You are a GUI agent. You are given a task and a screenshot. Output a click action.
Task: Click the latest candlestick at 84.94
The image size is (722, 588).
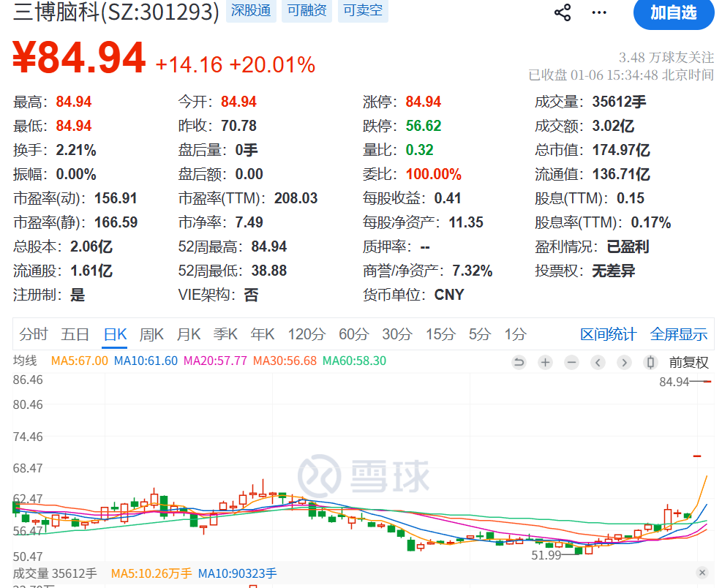(707, 381)
